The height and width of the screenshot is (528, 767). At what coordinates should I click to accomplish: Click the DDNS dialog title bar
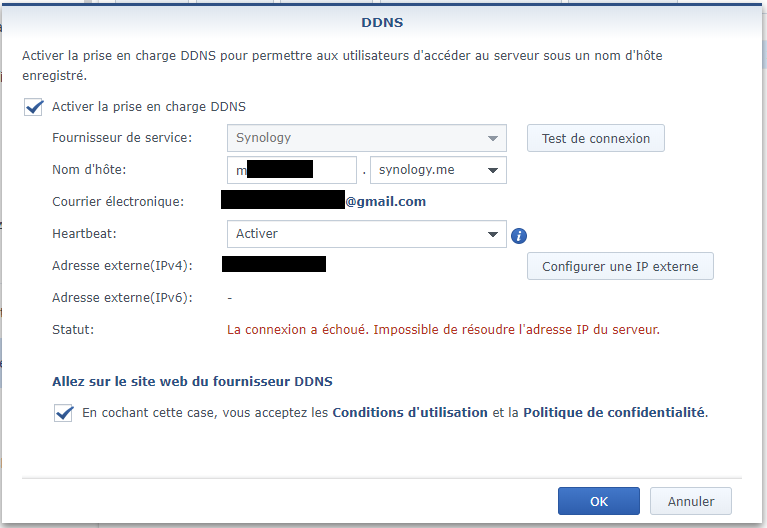pos(382,21)
